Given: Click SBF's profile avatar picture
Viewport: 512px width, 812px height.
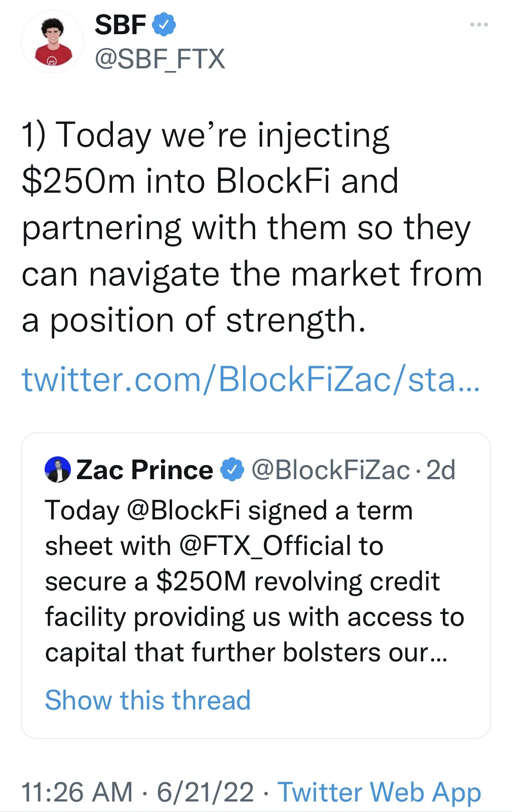Looking at the screenshot, I should point(53,42).
